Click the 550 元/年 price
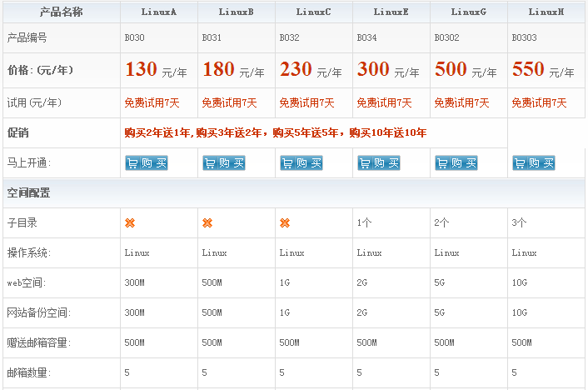588x390 pixels. coord(543,70)
